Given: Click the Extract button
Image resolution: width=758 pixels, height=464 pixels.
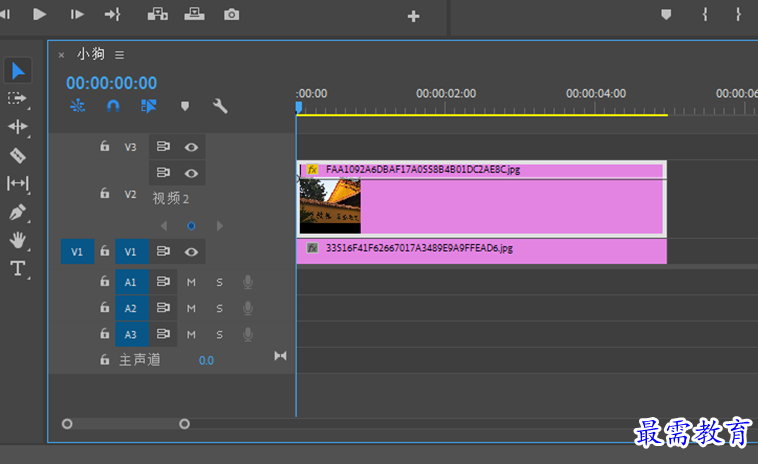Looking at the screenshot, I should click(194, 14).
